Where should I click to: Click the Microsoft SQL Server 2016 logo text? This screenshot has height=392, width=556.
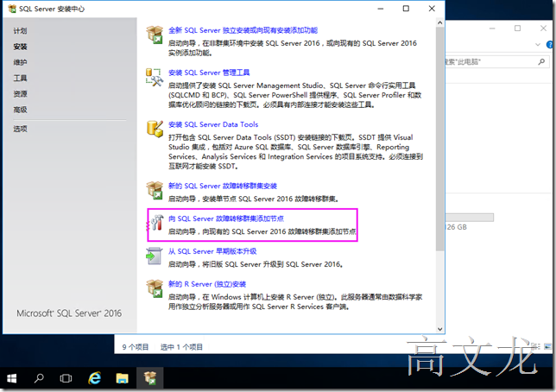point(69,313)
